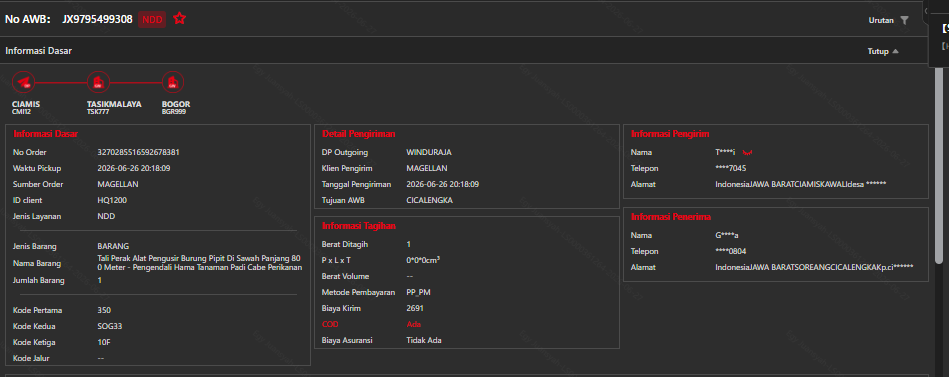Select Biaya Asuransi value Tidak Ada
This screenshot has width=949, height=377.
click(424, 340)
